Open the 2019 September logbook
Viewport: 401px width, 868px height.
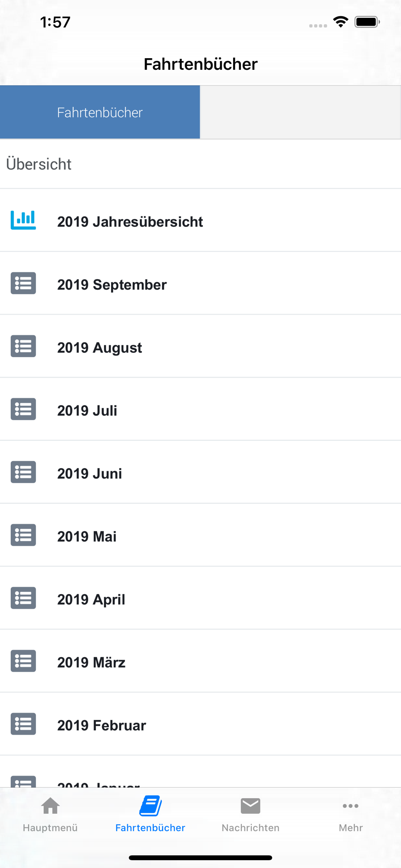pos(200,283)
